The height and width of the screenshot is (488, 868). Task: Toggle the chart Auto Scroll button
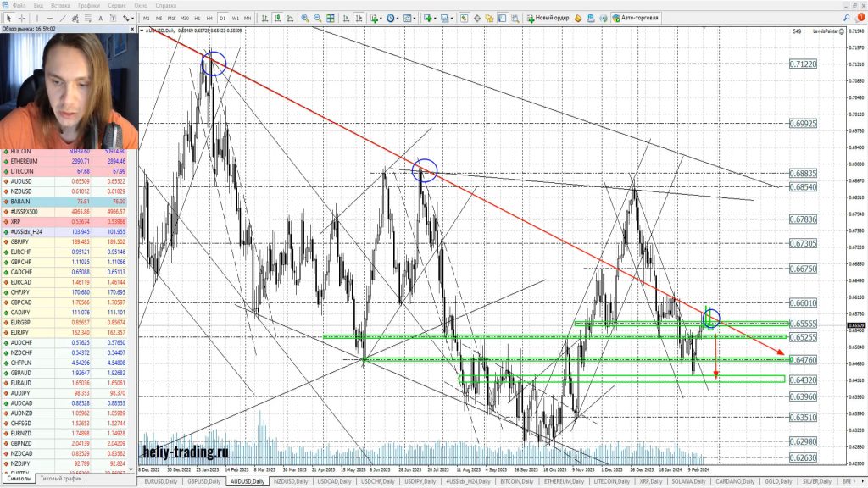tap(345, 18)
